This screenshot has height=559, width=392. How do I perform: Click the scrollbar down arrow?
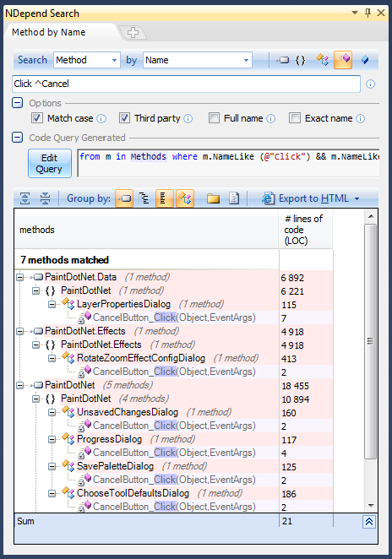371,506
